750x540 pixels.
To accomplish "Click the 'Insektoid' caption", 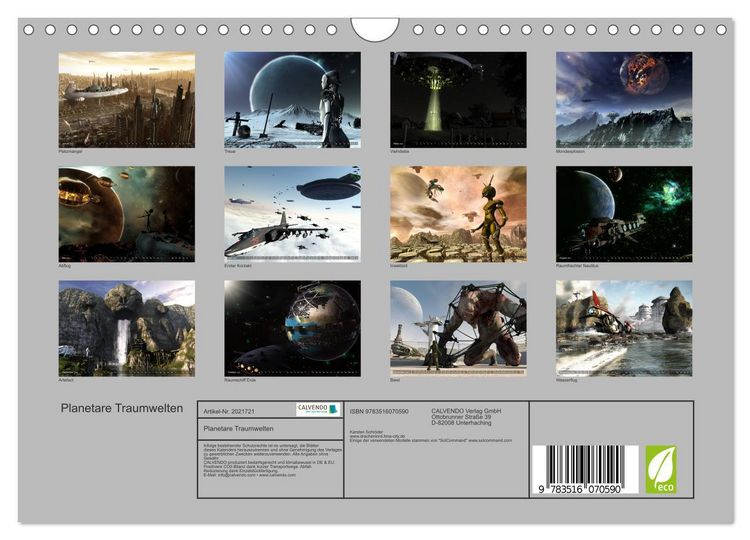I will (399, 265).
